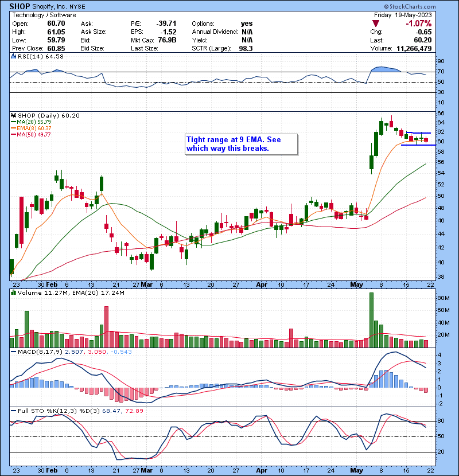Viewport: 459px width, 476px height.
Task: Click the Prev Close value 60.85
Action: [x=56, y=48]
